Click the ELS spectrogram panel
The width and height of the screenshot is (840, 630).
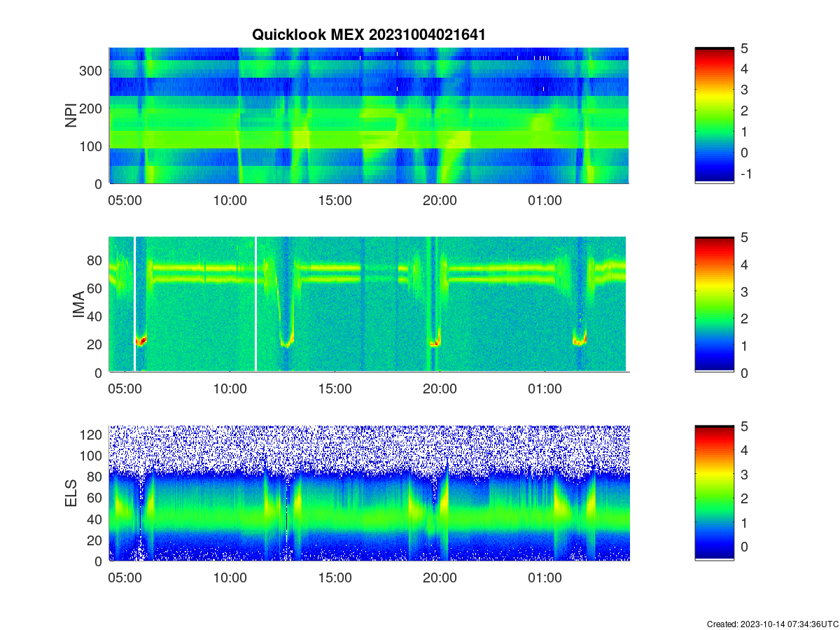pyautogui.click(x=369, y=493)
